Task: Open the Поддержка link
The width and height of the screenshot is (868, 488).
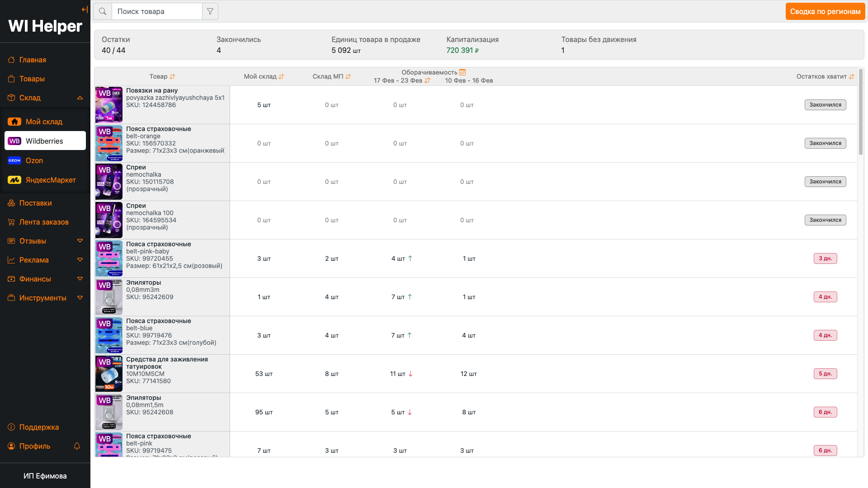Action: 39,427
